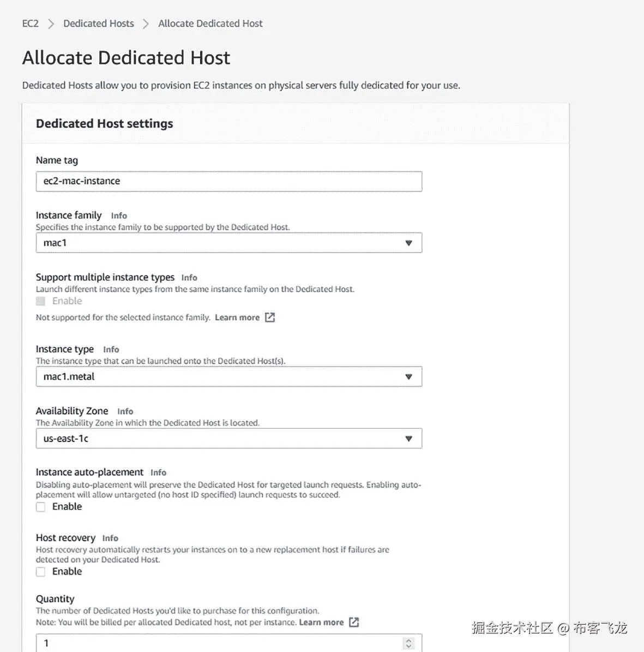
Task: Click Allocate Dedicated Host breadcrumb text
Action: tap(210, 23)
